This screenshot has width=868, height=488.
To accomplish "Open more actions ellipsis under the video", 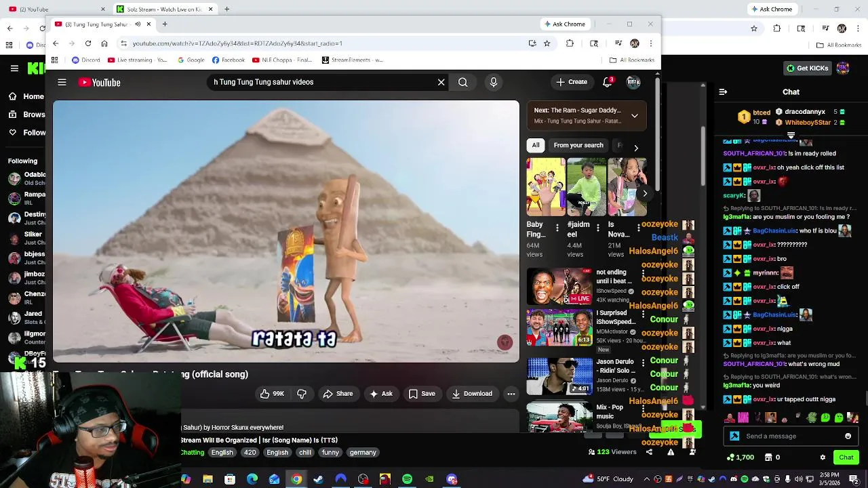I will pos(511,394).
